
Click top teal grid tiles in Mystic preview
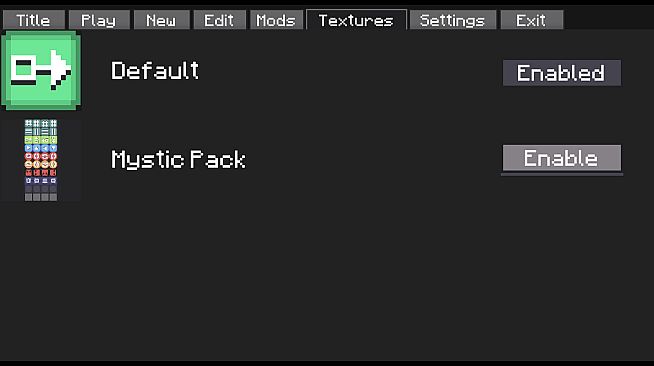[x=41, y=123]
